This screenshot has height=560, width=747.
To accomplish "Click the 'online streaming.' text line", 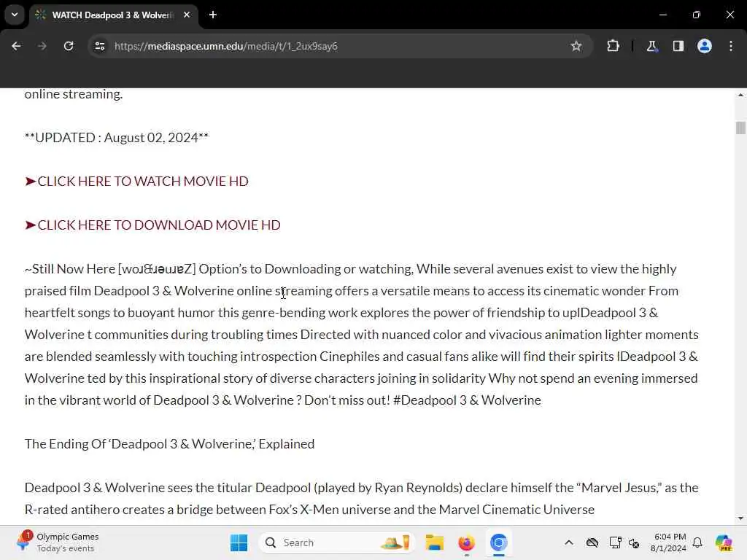I will (x=74, y=94).
